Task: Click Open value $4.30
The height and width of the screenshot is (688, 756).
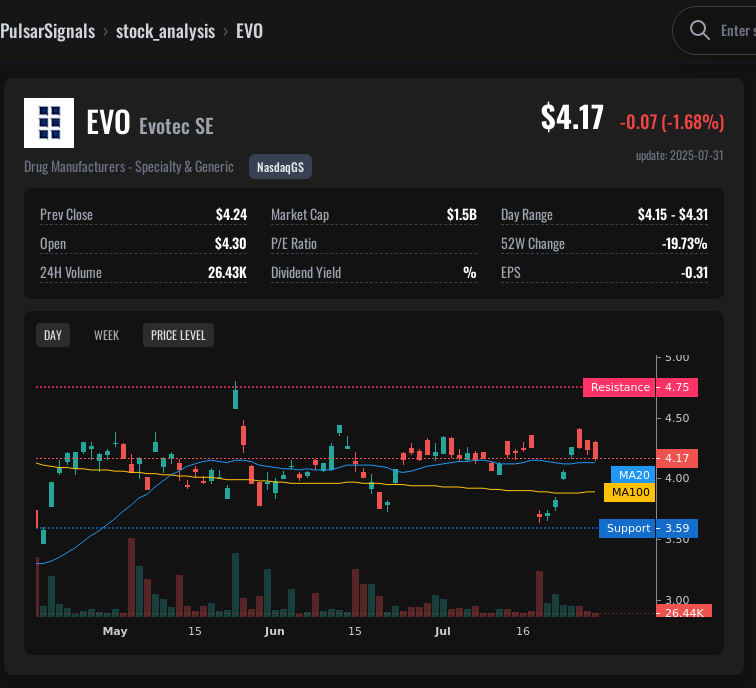Action: tap(230, 243)
